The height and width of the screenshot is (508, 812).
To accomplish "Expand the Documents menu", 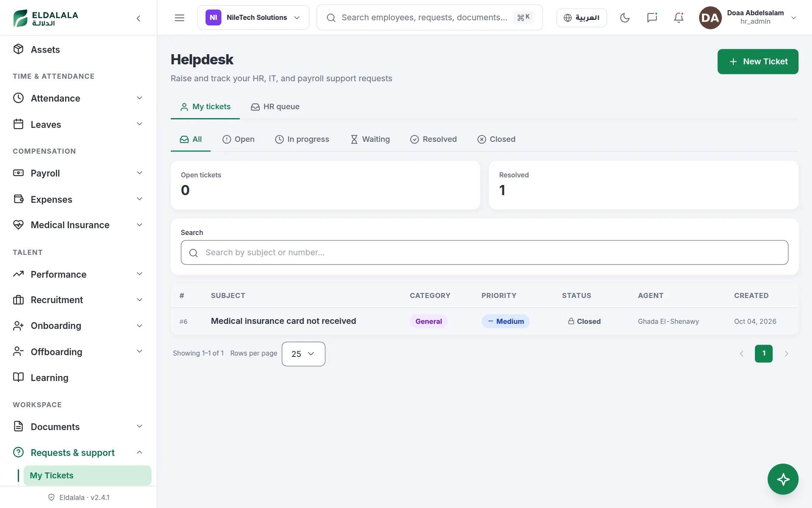I will (x=78, y=427).
